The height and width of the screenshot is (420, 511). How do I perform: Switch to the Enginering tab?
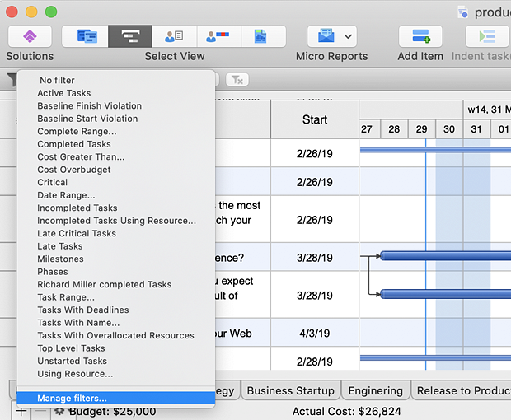coord(375,390)
